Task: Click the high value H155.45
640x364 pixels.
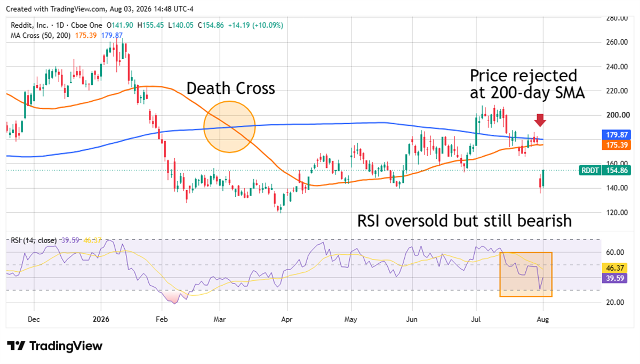Action: pyautogui.click(x=150, y=25)
